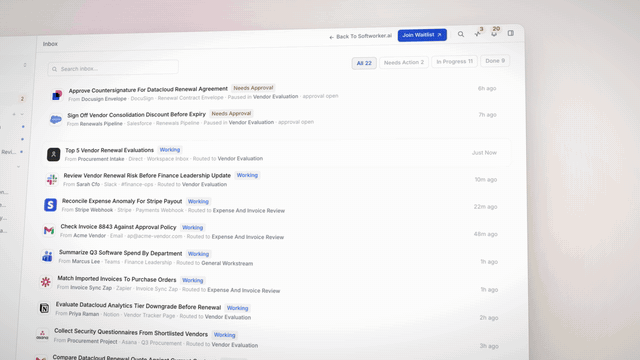This screenshot has height=360, width=640.
Task: Click Working badge on Summarize Q3 Software Spend
Action: click(x=198, y=254)
